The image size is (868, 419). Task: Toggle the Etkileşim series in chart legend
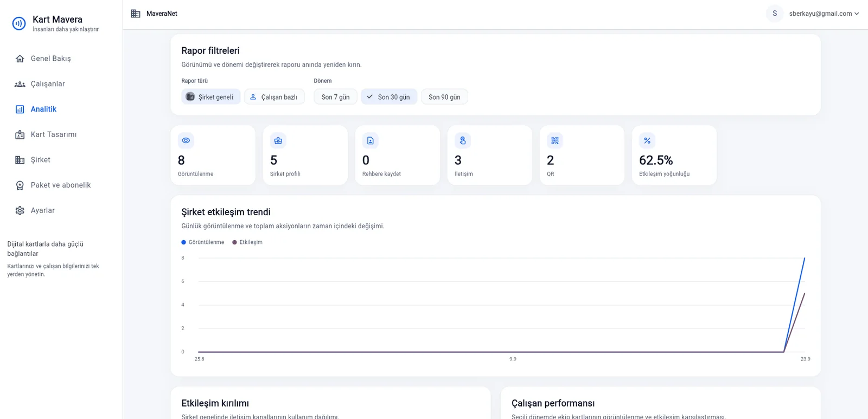[247, 242]
